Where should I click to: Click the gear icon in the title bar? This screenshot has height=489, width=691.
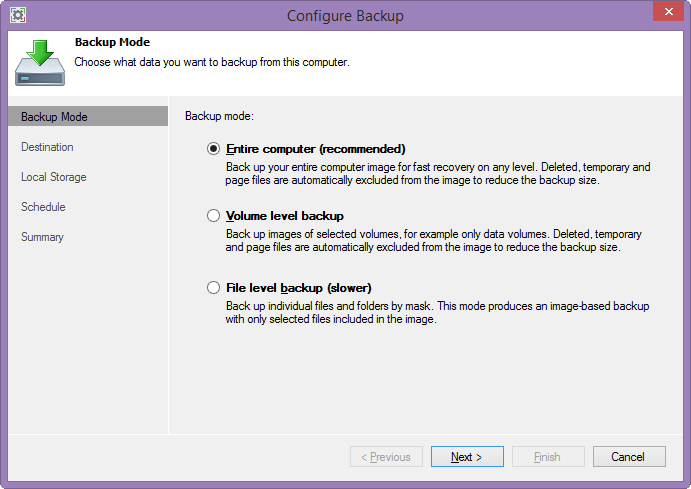click(18, 15)
